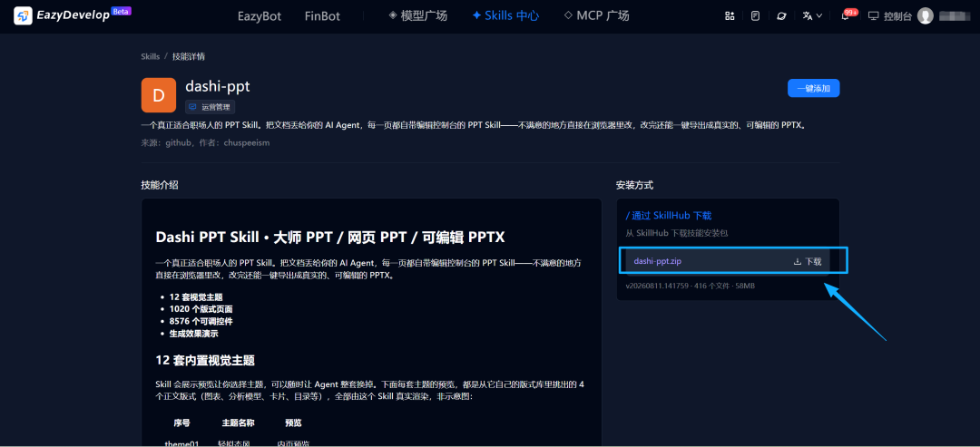Click the 主题名称 table header
This screenshot has height=447, width=980.
[238, 423]
